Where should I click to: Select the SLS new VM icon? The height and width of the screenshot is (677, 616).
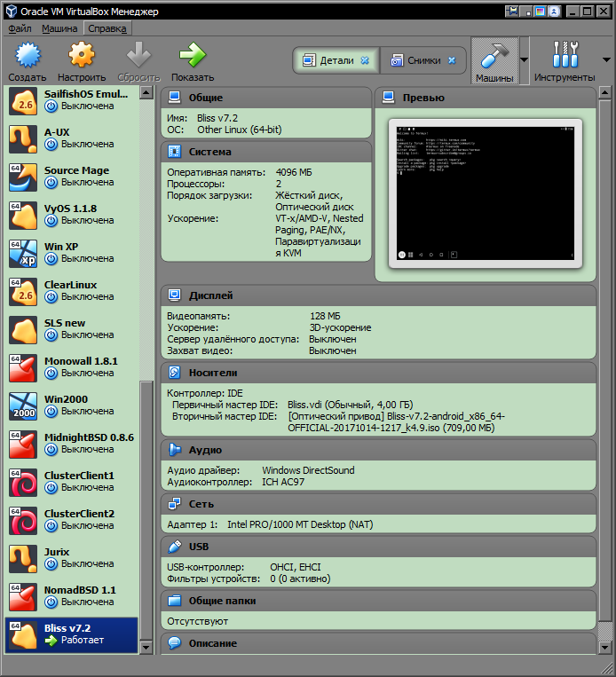coord(23,330)
